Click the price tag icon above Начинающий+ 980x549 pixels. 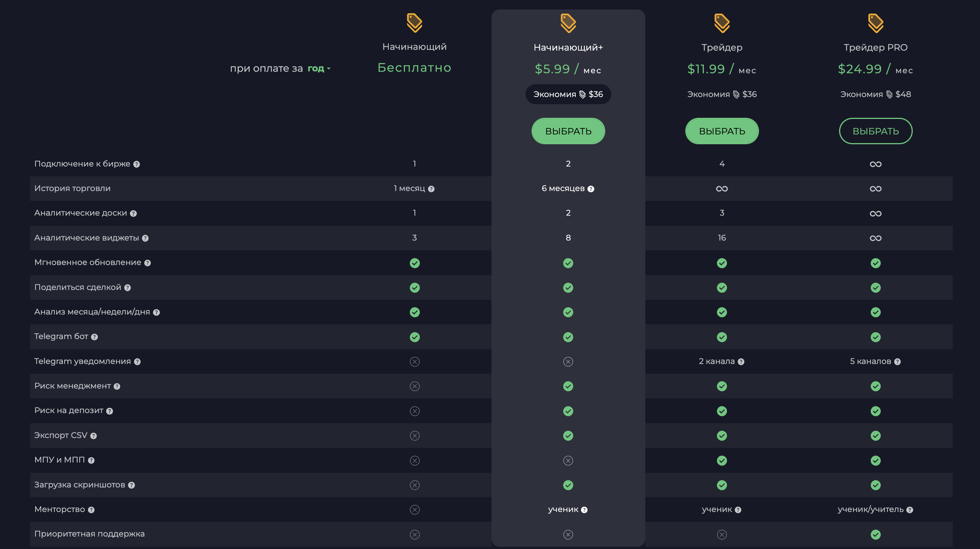coord(568,23)
